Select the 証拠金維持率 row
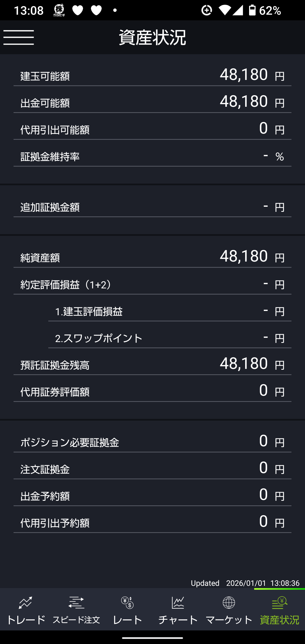 coord(152,156)
